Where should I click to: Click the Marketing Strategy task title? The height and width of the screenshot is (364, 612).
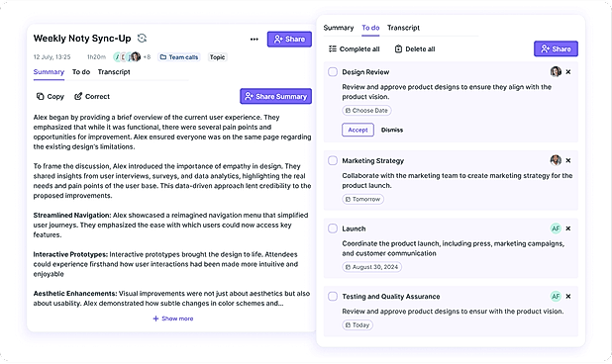click(x=373, y=160)
